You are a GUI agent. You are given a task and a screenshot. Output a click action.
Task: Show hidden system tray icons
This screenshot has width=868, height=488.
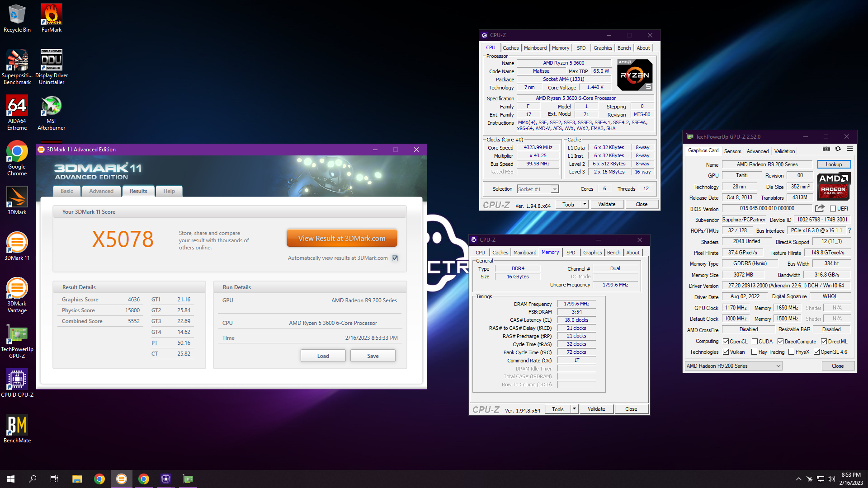point(798,479)
